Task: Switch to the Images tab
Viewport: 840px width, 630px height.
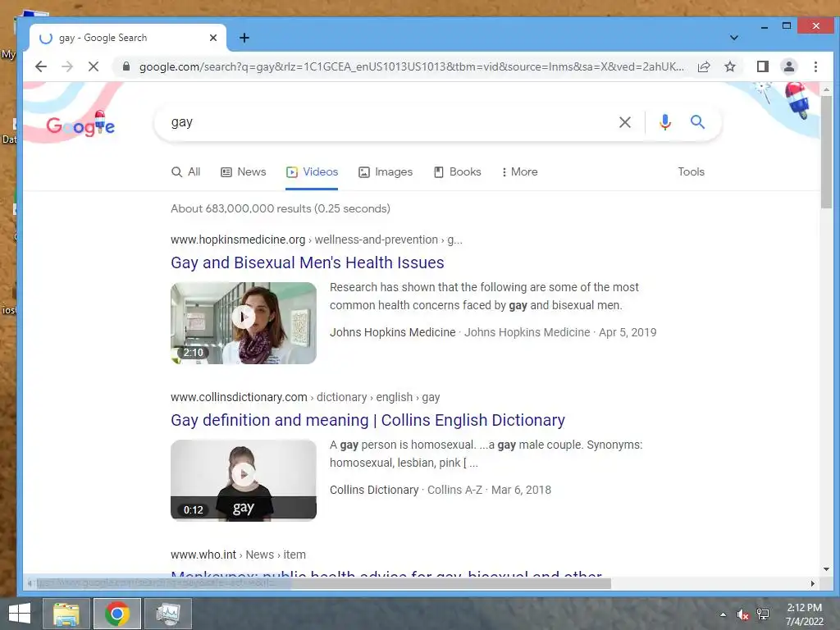Action: click(386, 172)
